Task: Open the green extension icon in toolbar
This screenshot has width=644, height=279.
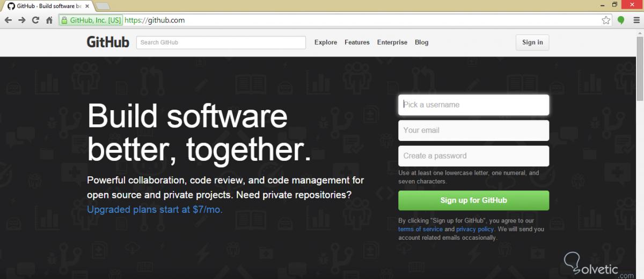Action: point(621,20)
